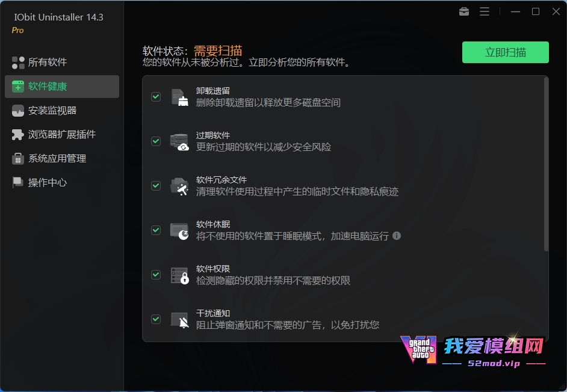This screenshot has width=567, height=392.
Task: Click the 系统应用管理 icon
Action: click(17, 158)
